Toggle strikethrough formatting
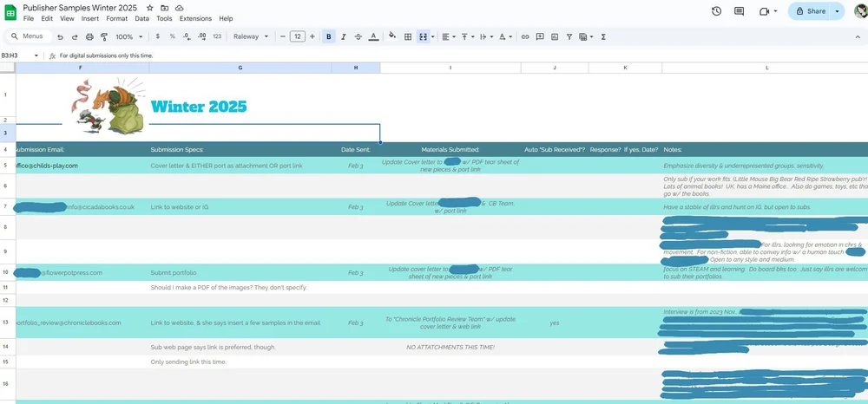868x404 pixels. (x=358, y=36)
